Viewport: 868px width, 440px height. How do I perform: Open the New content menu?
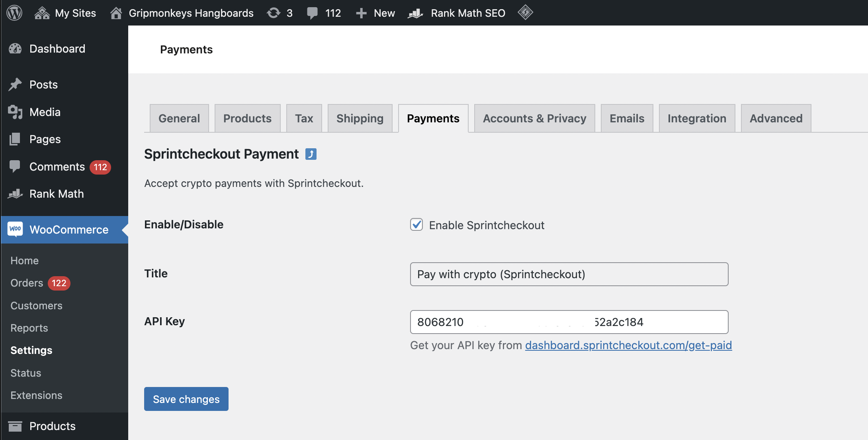[384, 13]
